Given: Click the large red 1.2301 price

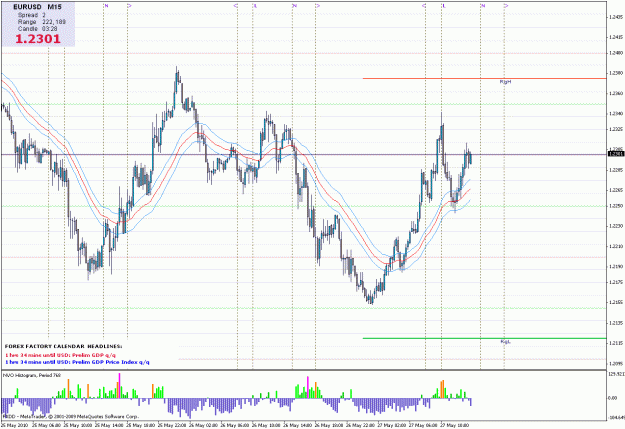Looking at the screenshot, I should 38,39.
